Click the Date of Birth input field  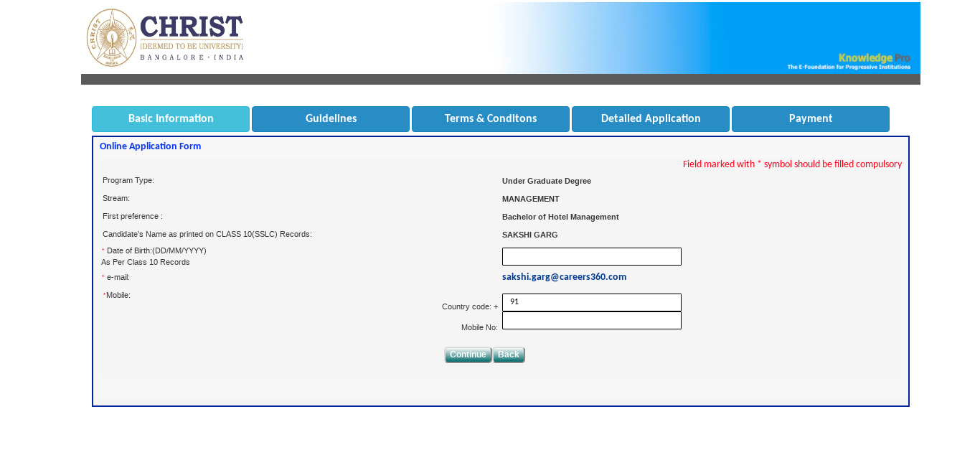tap(591, 256)
